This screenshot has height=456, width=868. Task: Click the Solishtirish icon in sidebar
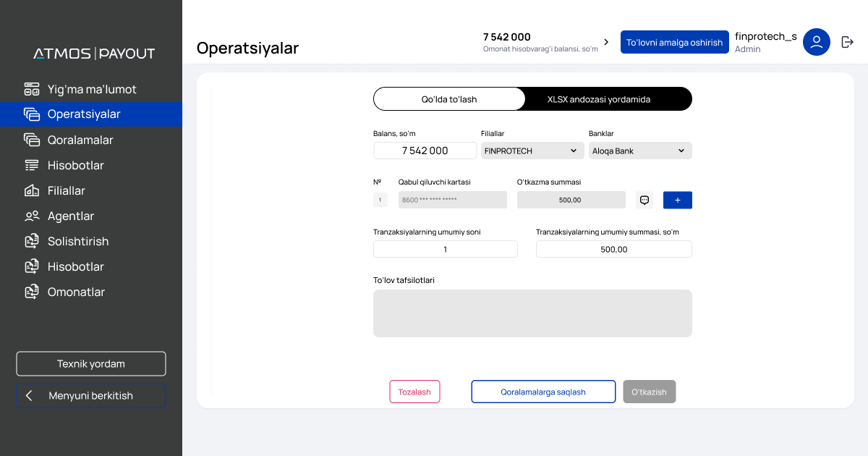pos(31,242)
